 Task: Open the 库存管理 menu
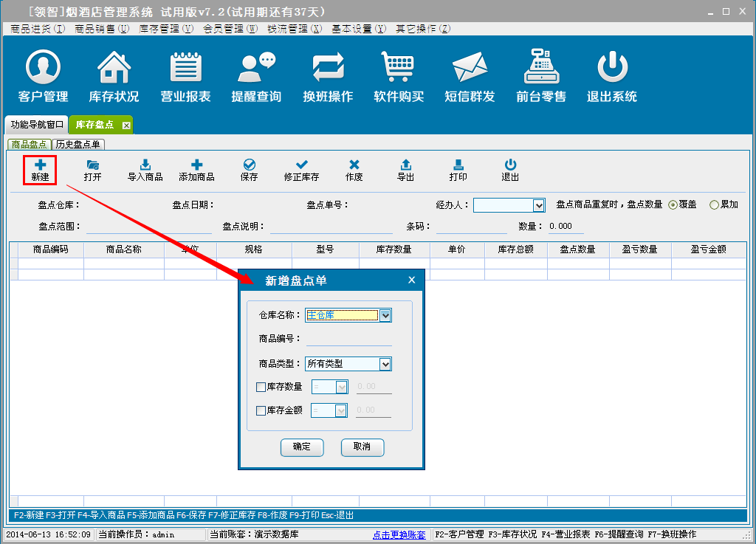pyautogui.click(x=166, y=29)
